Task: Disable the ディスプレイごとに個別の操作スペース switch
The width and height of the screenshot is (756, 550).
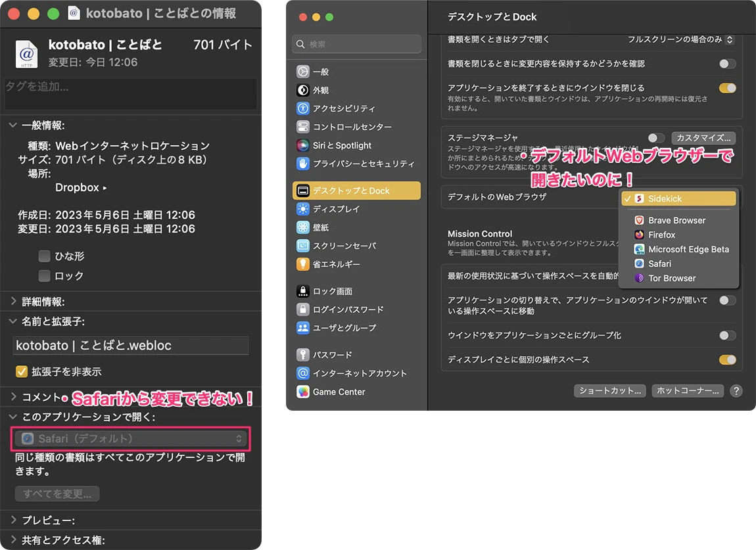Action: 727,360
